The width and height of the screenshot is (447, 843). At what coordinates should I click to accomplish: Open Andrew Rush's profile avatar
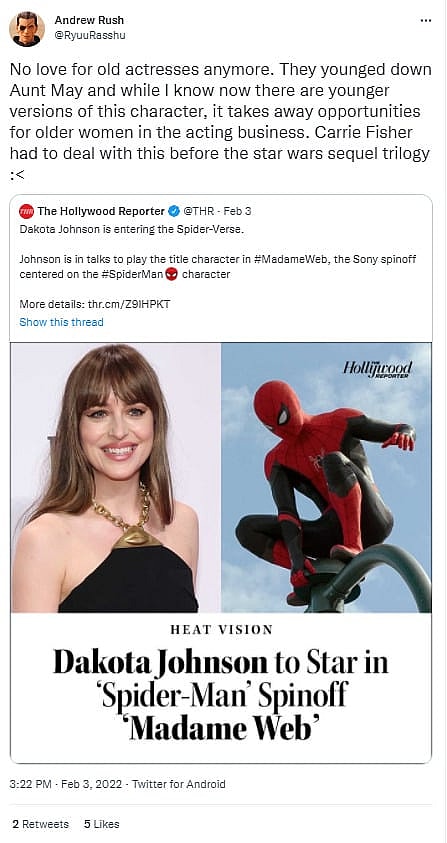click(27, 28)
